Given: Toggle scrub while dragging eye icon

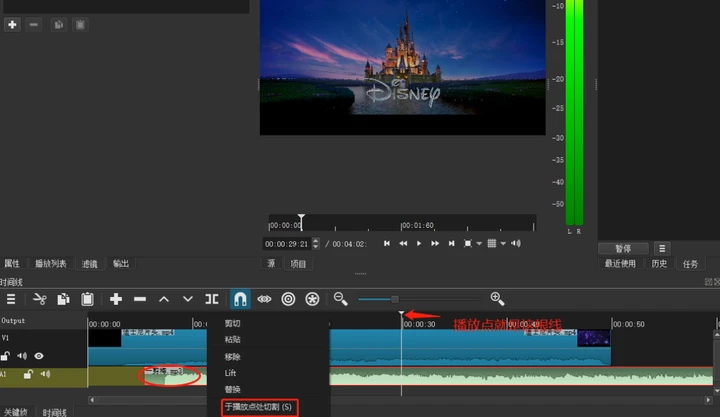Looking at the screenshot, I should coord(264,299).
